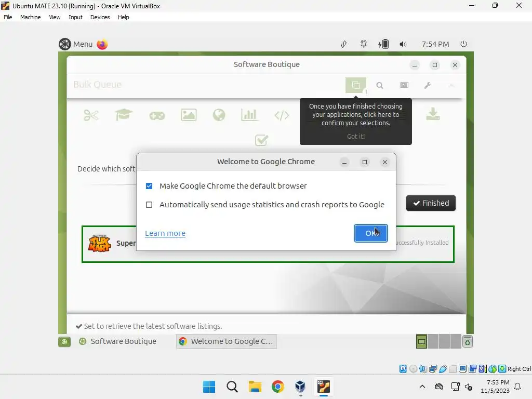This screenshot has width=532, height=399.
Task: Enable automatic usage statistics and crash reports
Action: coord(149,205)
